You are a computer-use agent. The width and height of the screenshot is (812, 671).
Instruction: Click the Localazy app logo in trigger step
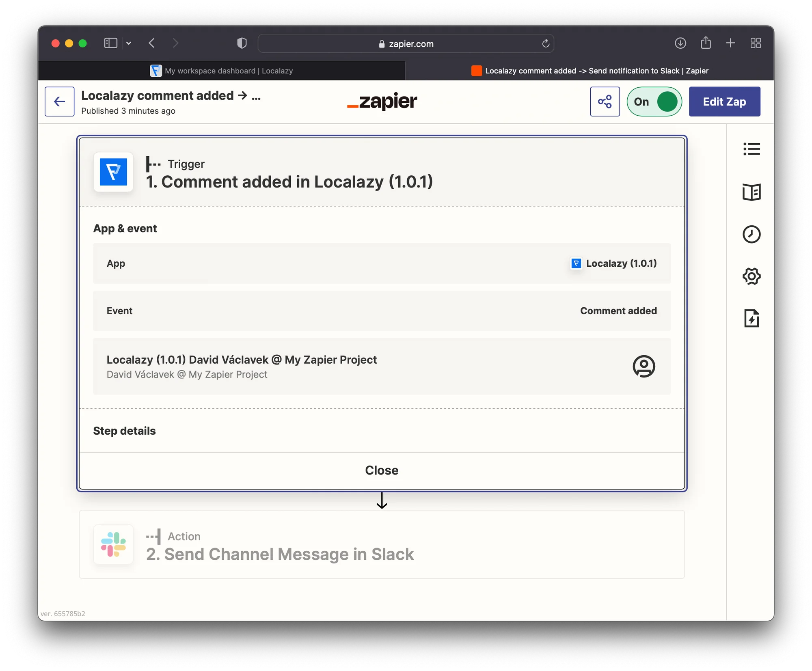tap(113, 172)
